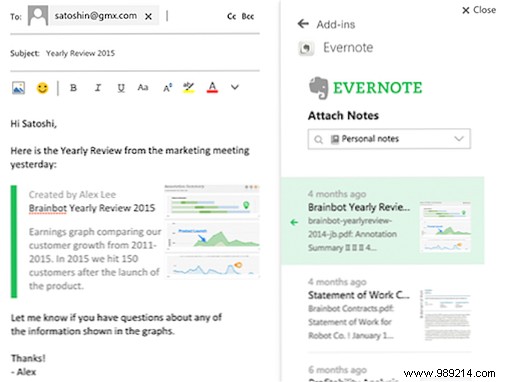Select the Brainbot Yearly Review note
Screen dimensions: 510x382
tap(382, 221)
